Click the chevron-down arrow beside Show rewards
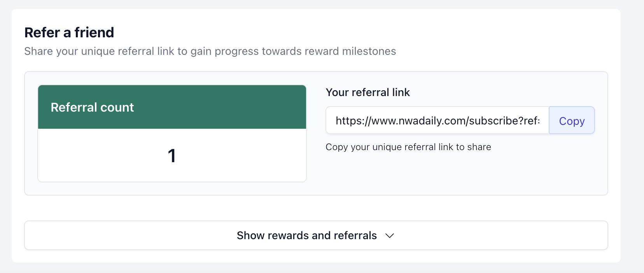The image size is (644, 273). point(390,236)
